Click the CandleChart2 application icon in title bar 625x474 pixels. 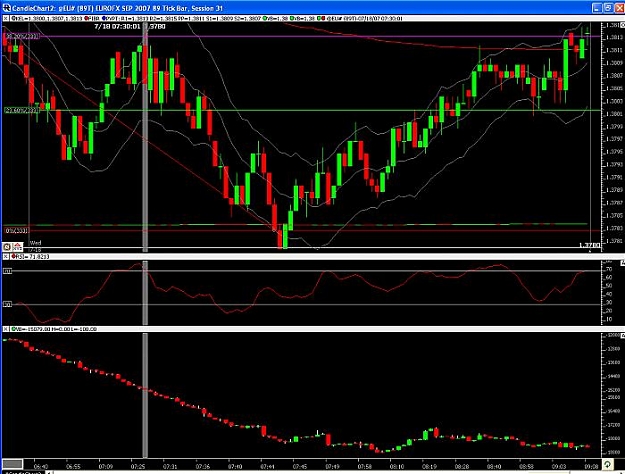pyautogui.click(x=6, y=8)
